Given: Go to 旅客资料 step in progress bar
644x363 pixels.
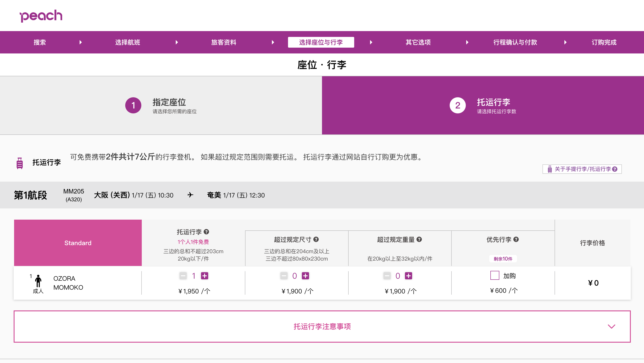Looking at the screenshot, I should 224,42.
